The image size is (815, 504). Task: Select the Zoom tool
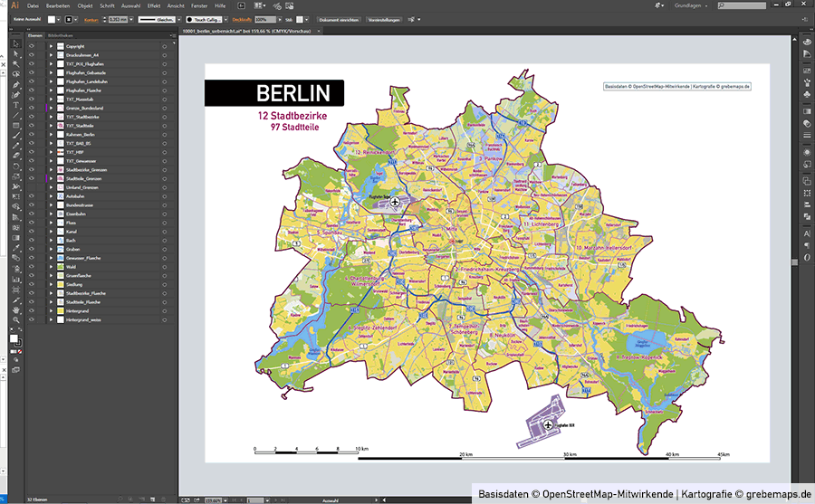16,319
